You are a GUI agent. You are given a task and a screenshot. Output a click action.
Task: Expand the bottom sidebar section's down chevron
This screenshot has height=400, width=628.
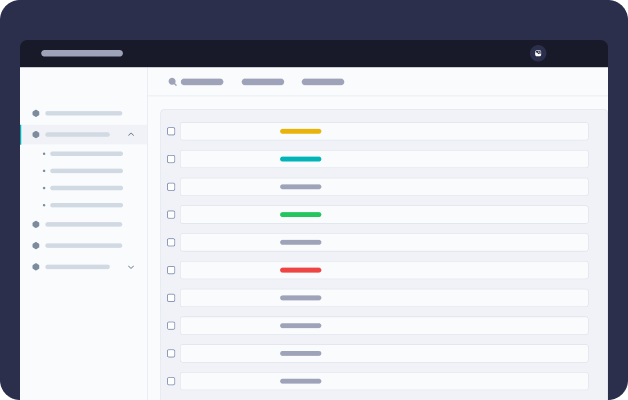point(131,267)
